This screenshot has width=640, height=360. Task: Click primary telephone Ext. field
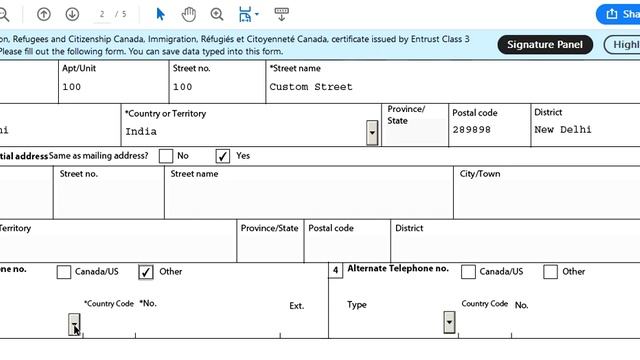click(304, 324)
